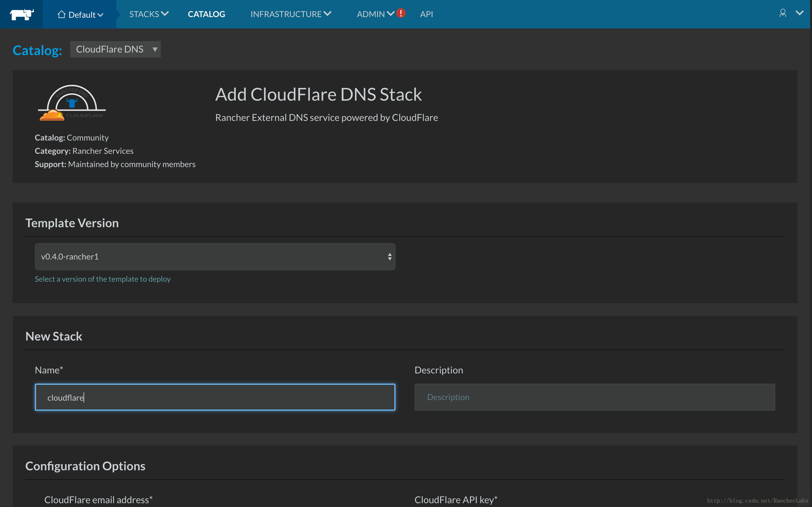Click the 'Category: Rancher Services' text

click(x=84, y=151)
